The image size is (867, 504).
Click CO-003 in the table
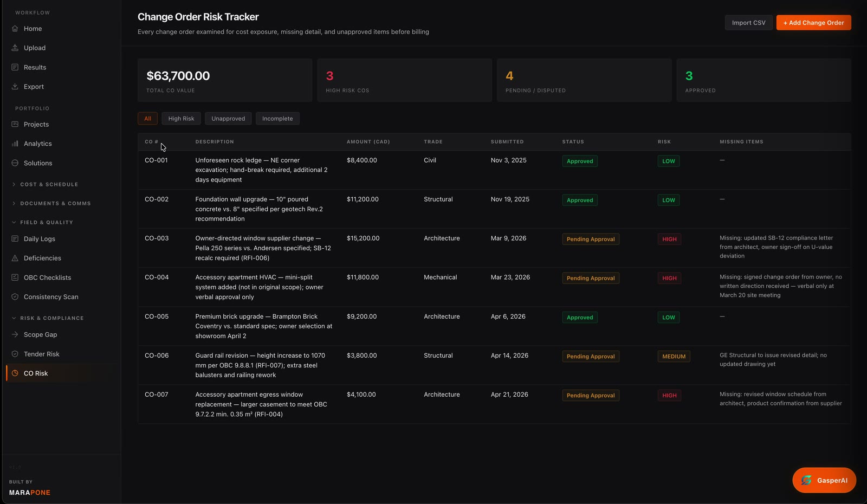pos(157,238)
